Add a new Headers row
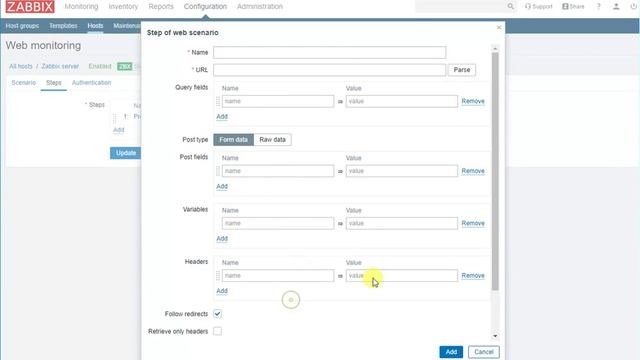Viewport: 640px width, 360px height. click(x=222, y=291)
